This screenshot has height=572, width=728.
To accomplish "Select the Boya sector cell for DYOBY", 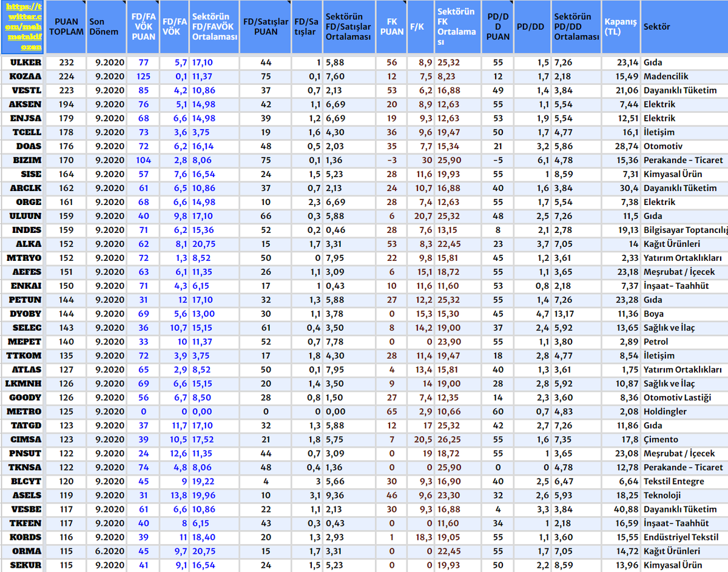I will tap(684, 314).
